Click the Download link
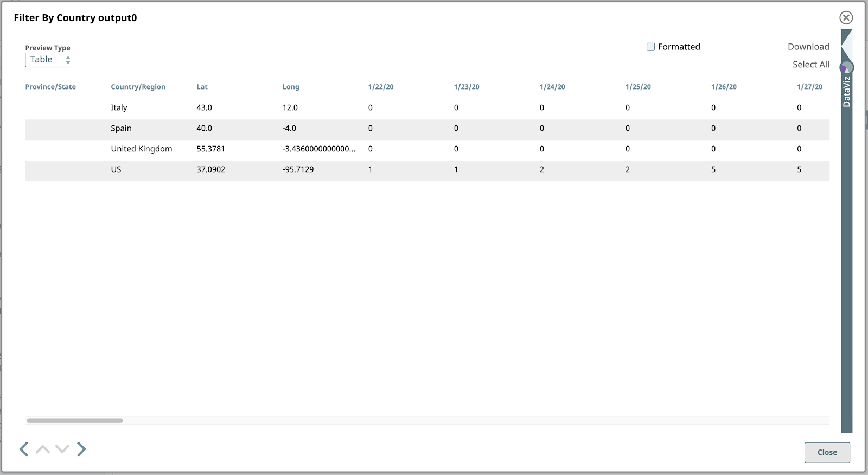Screen dimensions: 868x475 pos(808,47)
